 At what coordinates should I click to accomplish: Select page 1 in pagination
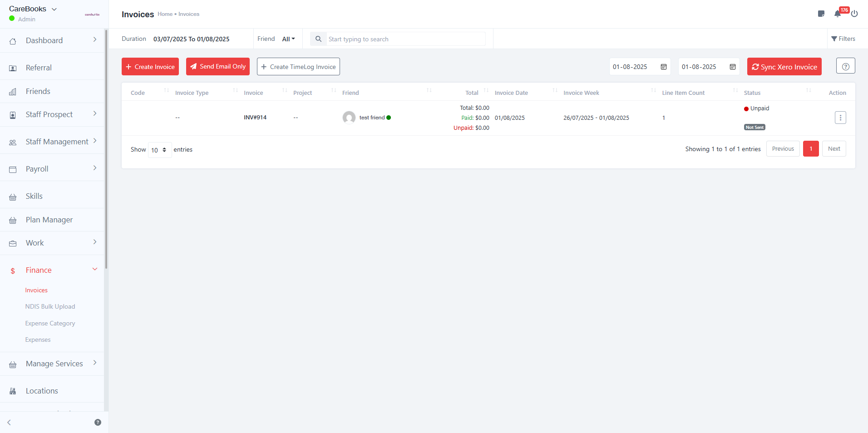[x=811, y=148]
